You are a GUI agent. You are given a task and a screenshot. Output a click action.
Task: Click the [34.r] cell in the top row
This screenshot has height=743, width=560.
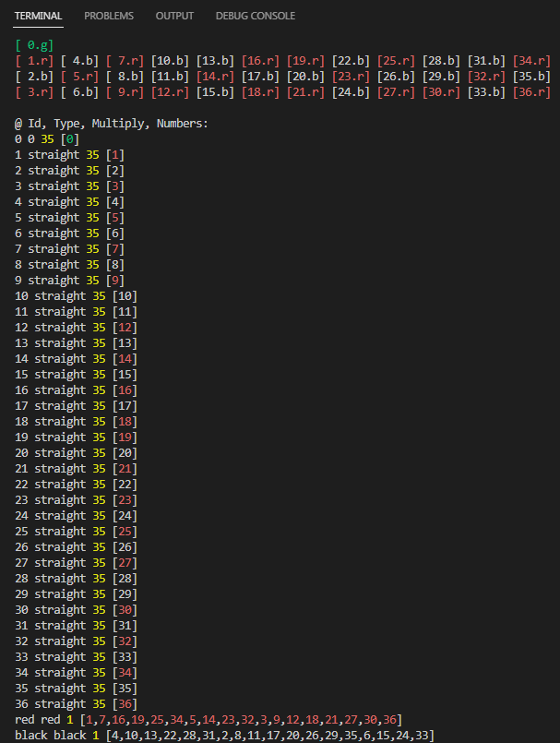[532, 60]
